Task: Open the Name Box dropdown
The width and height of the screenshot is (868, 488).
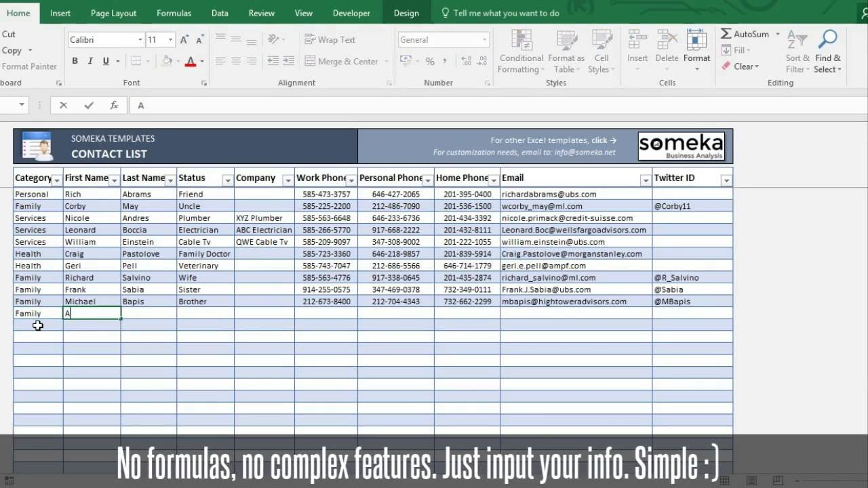Action: [22, 105]
